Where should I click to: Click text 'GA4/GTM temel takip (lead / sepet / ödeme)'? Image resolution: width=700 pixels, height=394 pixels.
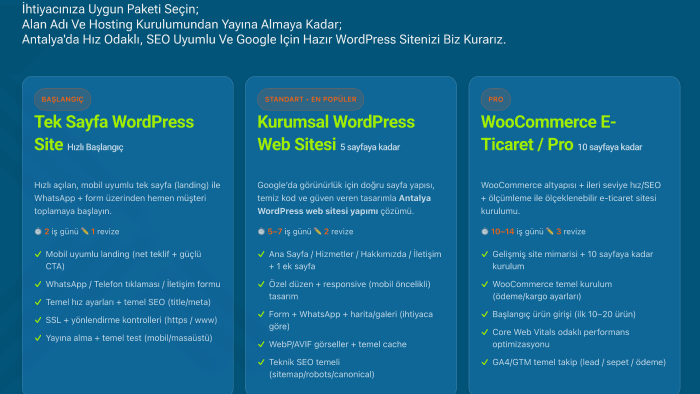(x=579, y=362)
